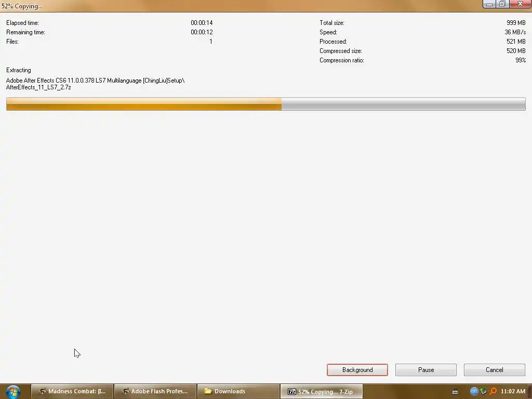Viewport: 532px width, 399px height.
Task: Click the Processed label
Action: (x=333, y=42)
